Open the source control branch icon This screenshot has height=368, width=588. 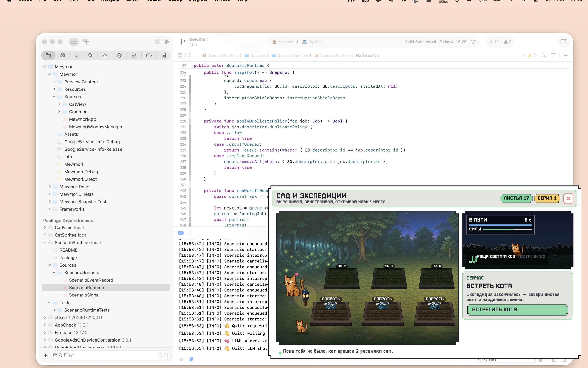pyautogui.click(x=183, y=42)
